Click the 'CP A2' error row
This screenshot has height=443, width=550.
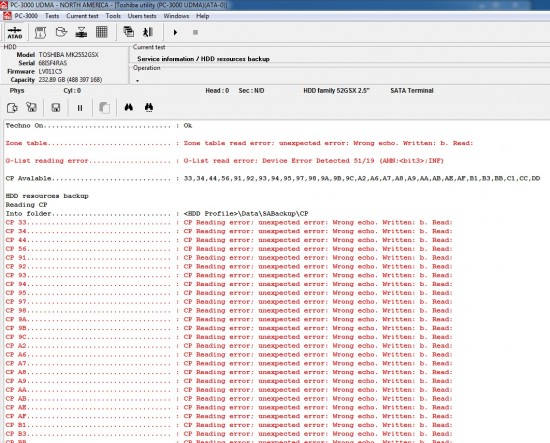pos(229,345)
